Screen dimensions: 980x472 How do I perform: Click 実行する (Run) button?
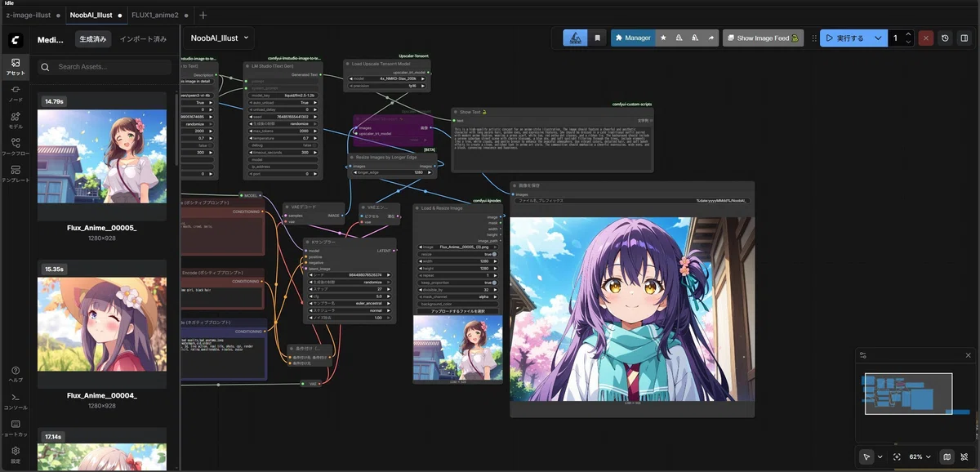click(844, 38)
